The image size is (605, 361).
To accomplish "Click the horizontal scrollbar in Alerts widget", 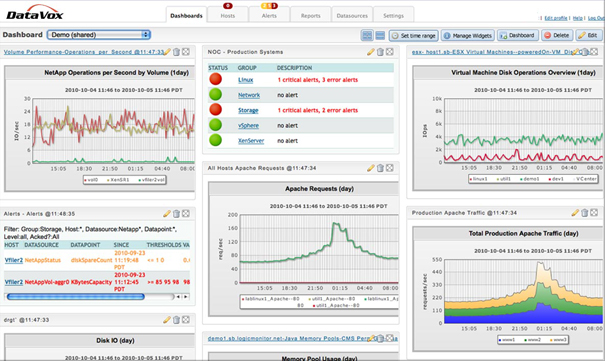I will point(76,297).
